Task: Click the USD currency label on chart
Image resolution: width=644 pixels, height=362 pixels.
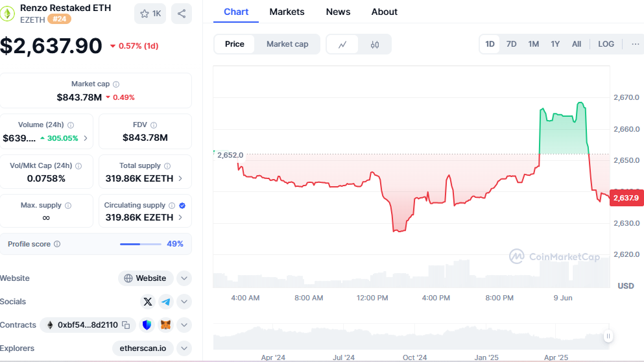Action: [626, 286]
